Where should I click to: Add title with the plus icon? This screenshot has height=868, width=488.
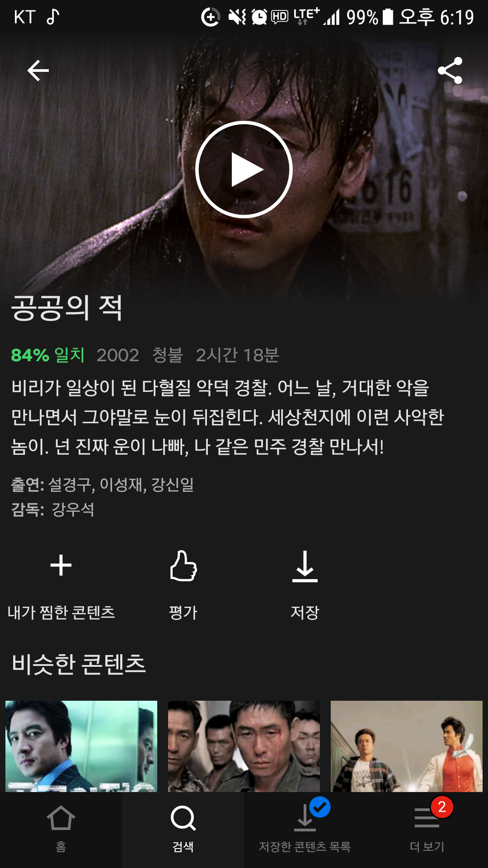(x=61, y=566)
